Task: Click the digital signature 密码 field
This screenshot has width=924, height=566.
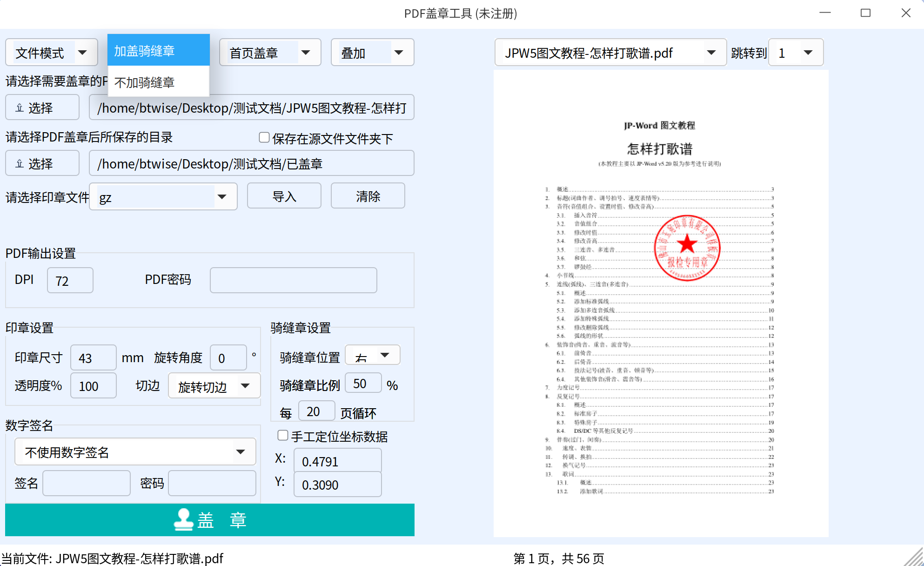Action: coord(212,483)
